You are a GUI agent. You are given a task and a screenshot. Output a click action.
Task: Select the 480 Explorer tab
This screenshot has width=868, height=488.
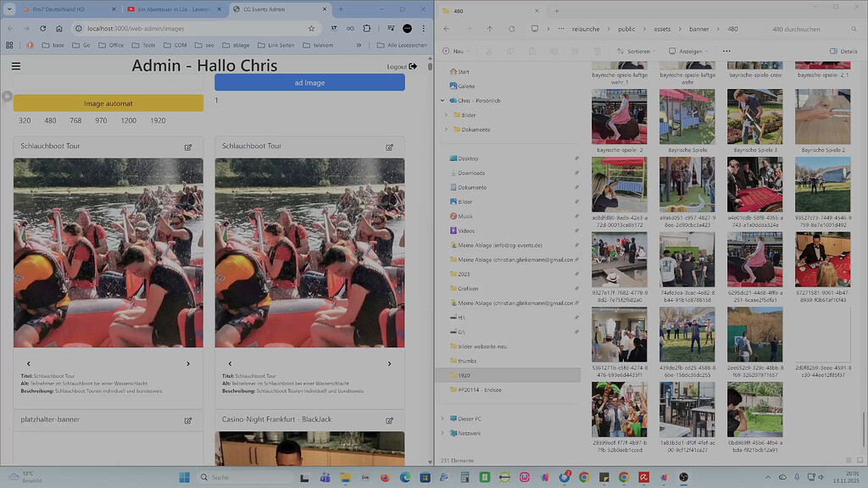point(491,10)
